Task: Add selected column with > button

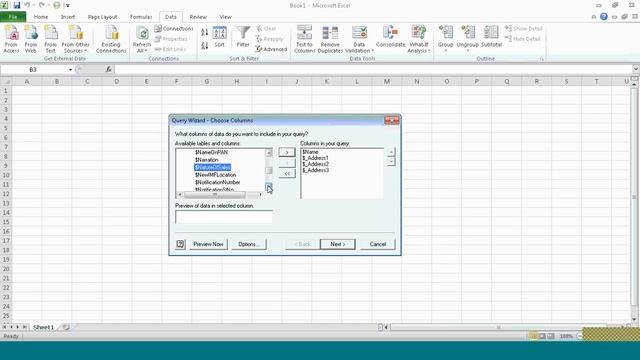Action: pyautogui.click(x=287, y=152)
